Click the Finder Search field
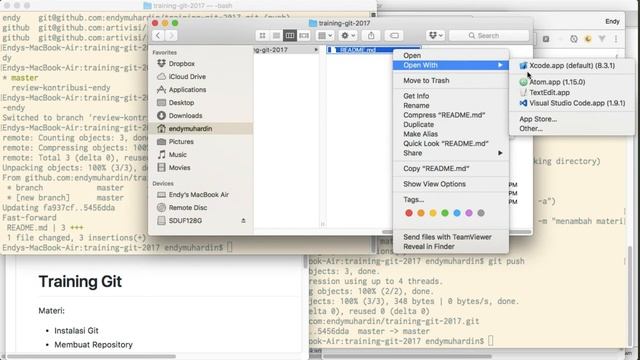The image size is (640, 360). 489,36
